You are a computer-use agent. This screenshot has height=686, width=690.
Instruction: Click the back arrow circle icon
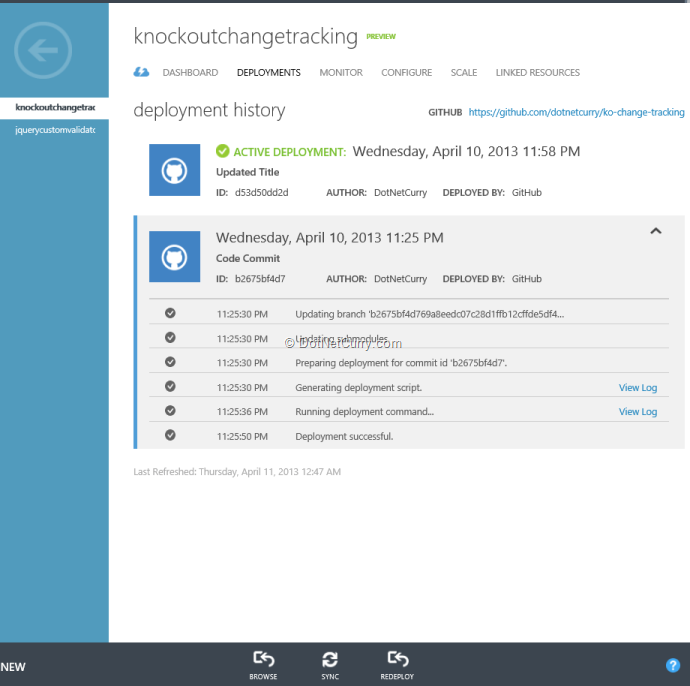tap(42, 49)
